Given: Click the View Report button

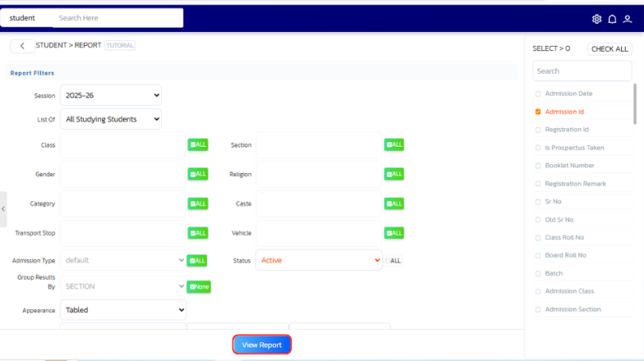Looking at the screenshot, I should pyautogui.click(x=261, y=345).
